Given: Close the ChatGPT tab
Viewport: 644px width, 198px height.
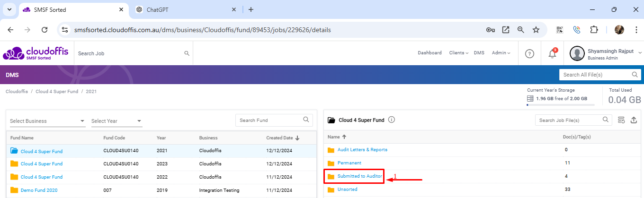Looking at the screenshot, I should coord(234,9).
